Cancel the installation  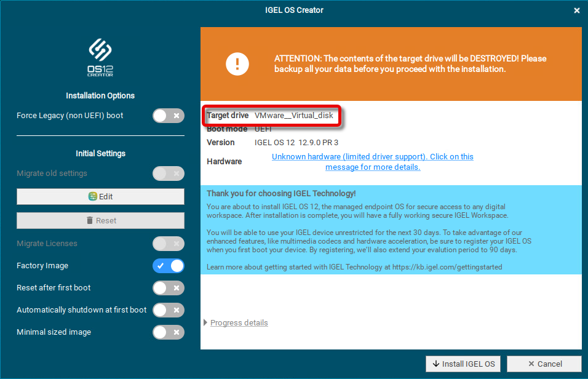tap(544, 364)
